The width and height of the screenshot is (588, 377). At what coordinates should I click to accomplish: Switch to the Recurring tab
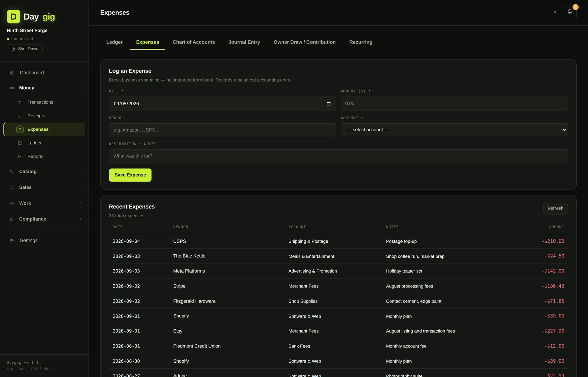[360, 42]
